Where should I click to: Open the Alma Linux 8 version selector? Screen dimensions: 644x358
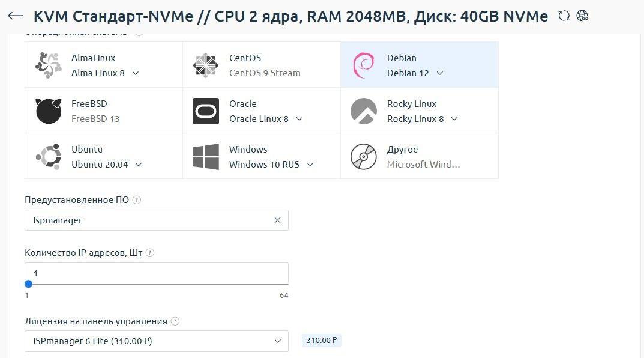click(135, 73)
